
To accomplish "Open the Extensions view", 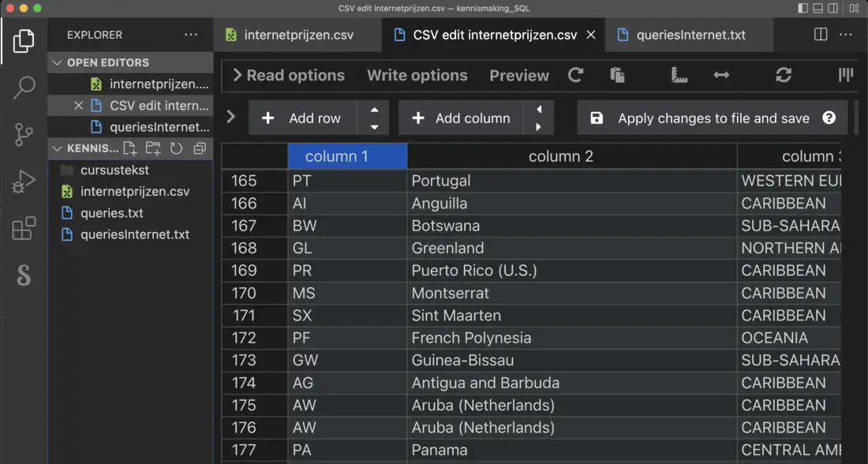I will pos(23,228).
